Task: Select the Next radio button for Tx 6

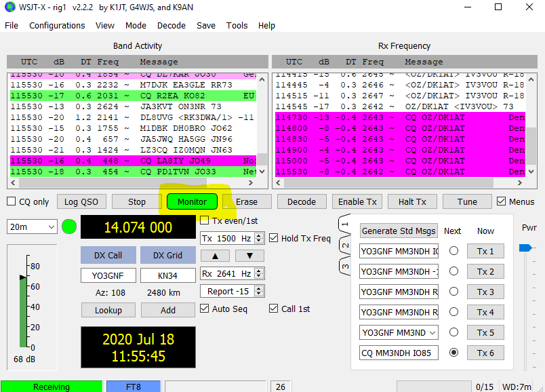Action: [453, 353]
